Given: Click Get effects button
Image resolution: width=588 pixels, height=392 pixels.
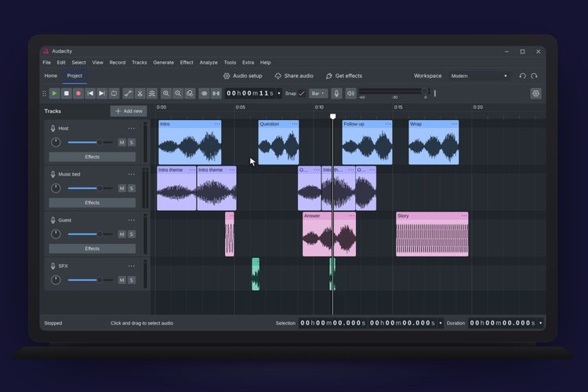Looking at the screenshot, I should [344, 76].
